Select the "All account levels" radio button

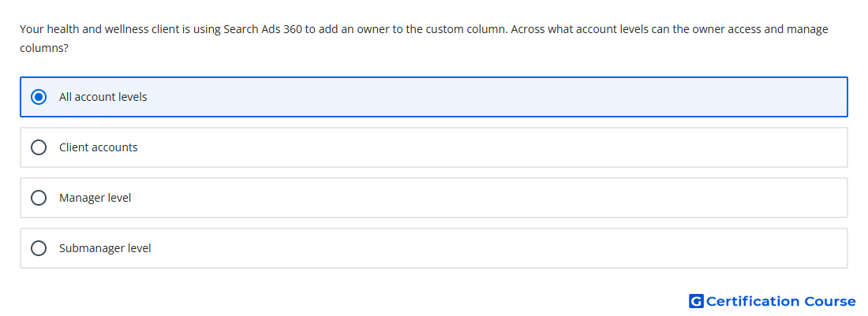click(38, 97)
